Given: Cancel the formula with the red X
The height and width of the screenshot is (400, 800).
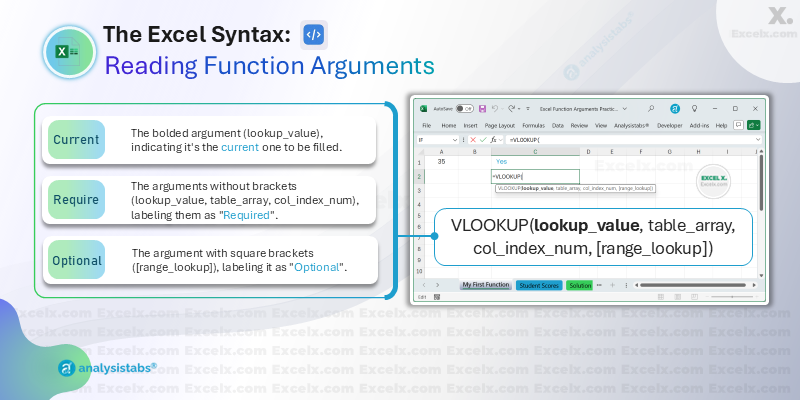Looking at the screenshot, I should 473,139.
